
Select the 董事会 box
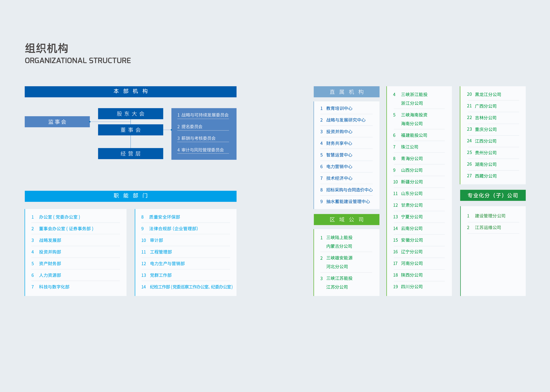(x=130, y=130)
